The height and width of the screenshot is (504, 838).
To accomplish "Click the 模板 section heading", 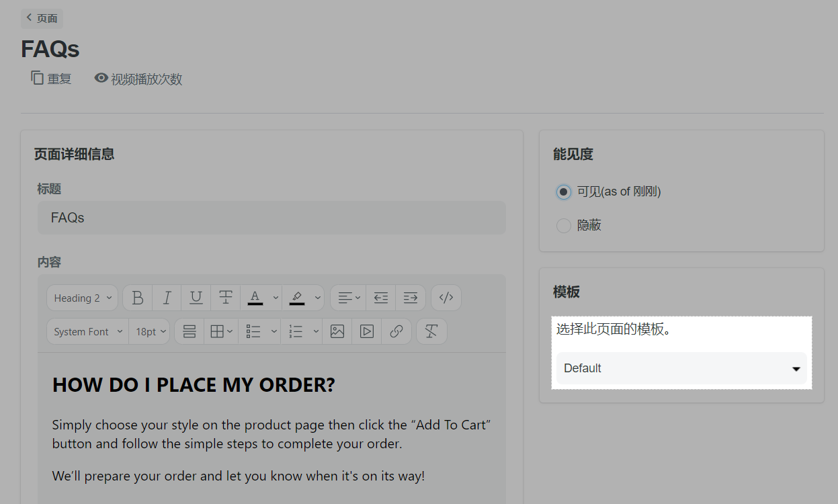I will [567, 292].
